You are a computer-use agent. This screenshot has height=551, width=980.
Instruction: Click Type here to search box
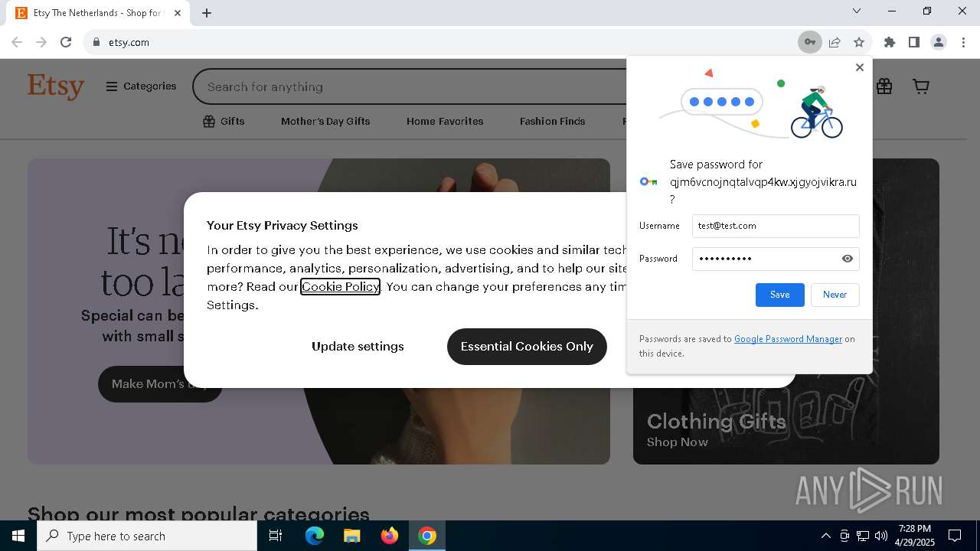tap(147, 536)
